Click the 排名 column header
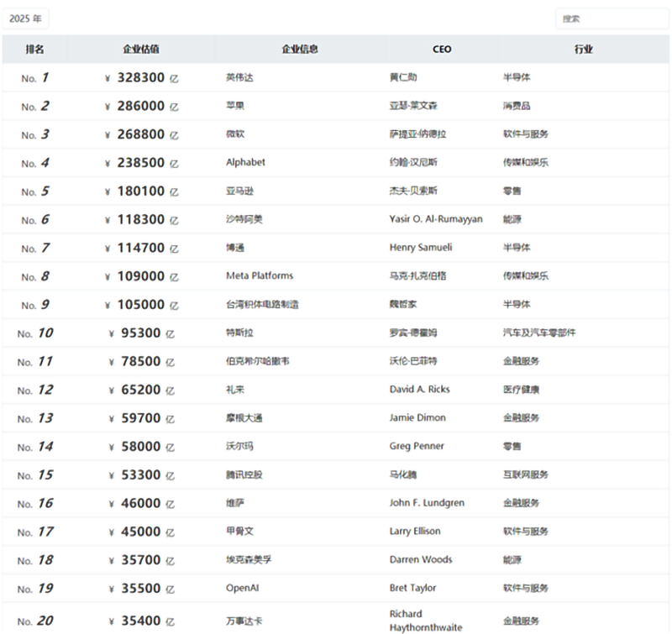Image resolution: width=672 pixels, height=634 pixels. point(33,49)
